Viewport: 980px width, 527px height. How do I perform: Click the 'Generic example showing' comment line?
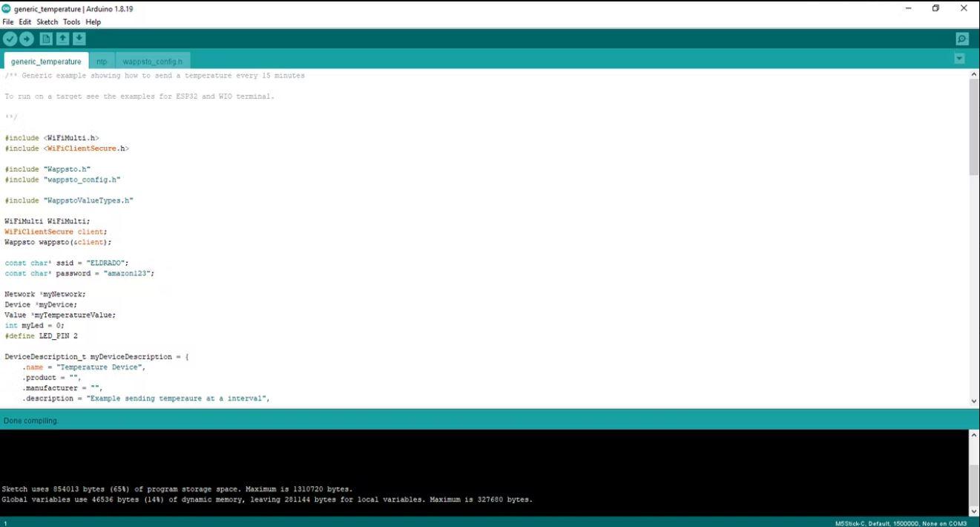coord(154,76)
